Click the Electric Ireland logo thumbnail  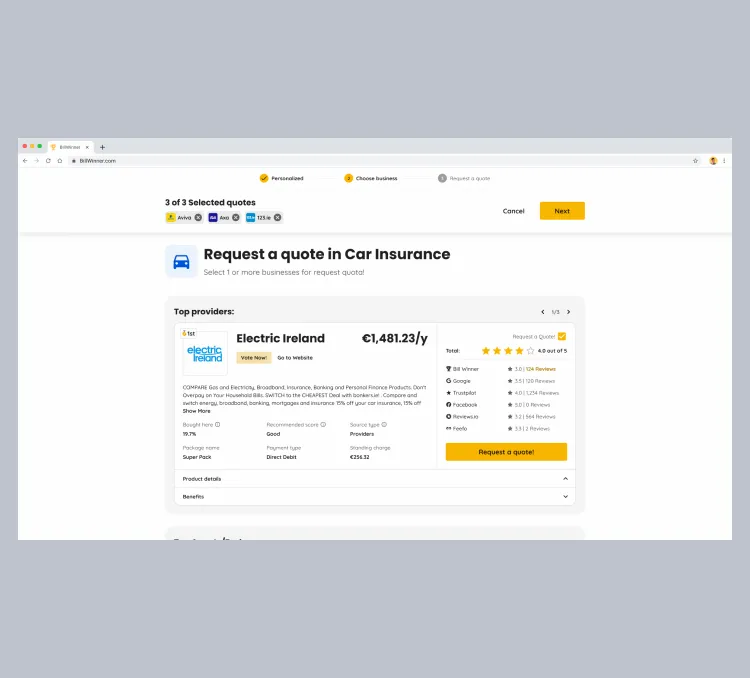click(x=205, y=353)
